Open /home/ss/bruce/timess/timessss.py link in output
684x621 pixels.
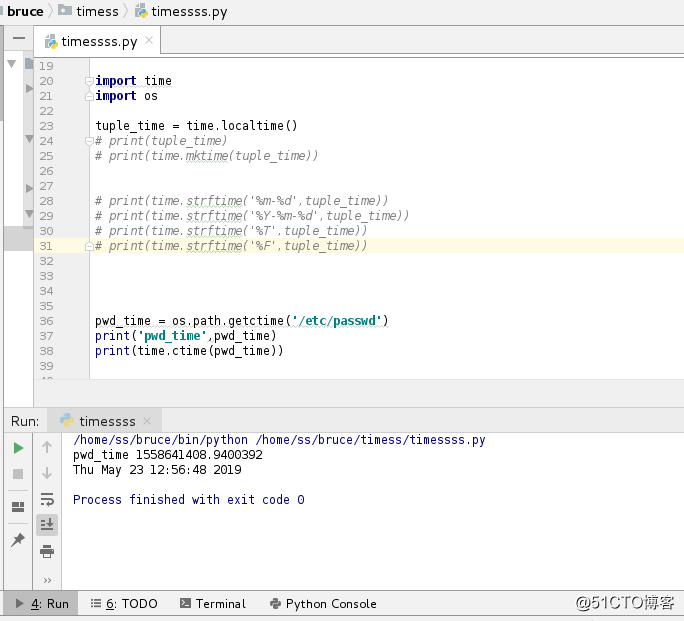coord(370,440)
